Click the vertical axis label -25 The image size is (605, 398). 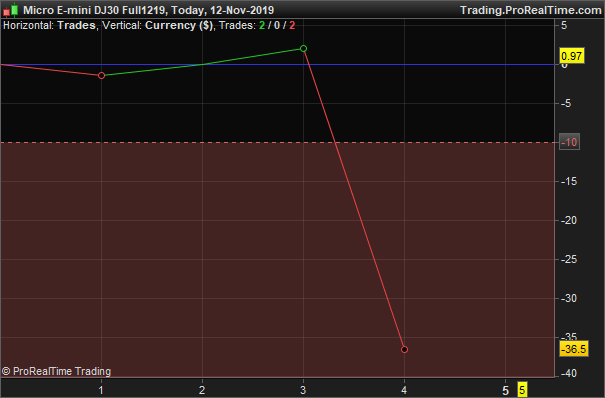click(569, 260)
